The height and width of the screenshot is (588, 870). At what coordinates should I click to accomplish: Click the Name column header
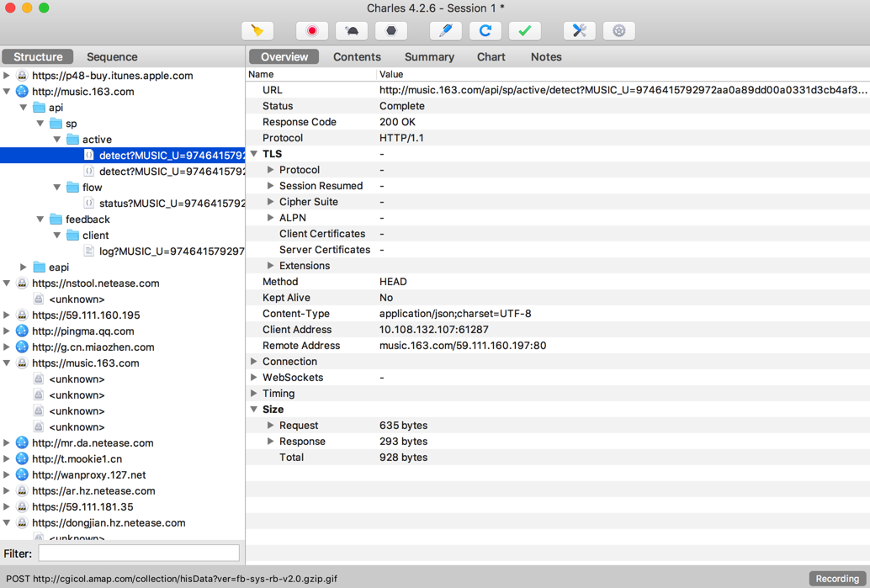pyautogui.click(x=310, y=74)
